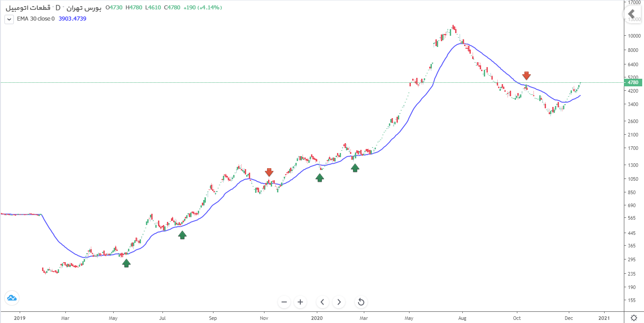Click the 2019 label on time axis

[x=20, y=318]
